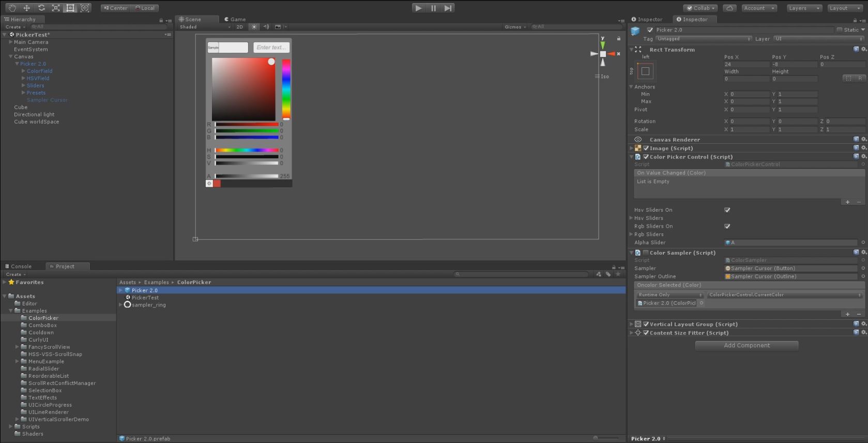Click the Add Component button

pyautogui.click(x=747, y=345)
